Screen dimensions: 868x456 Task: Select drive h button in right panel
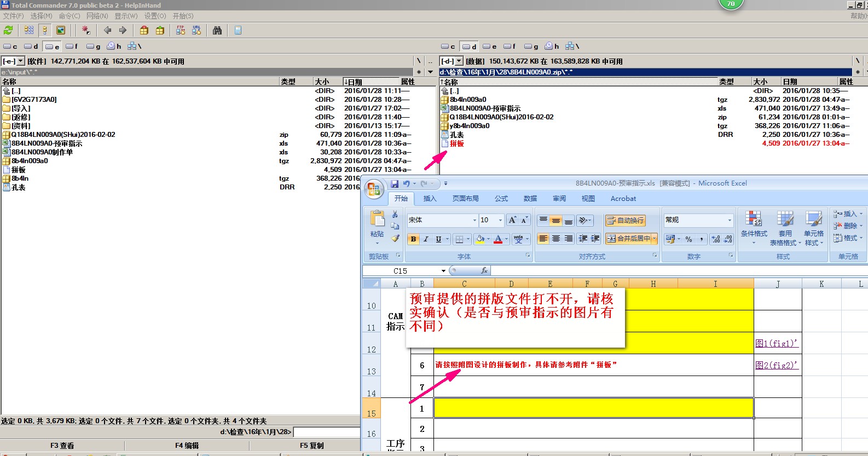pyautogui.click(x=552, y=47)
